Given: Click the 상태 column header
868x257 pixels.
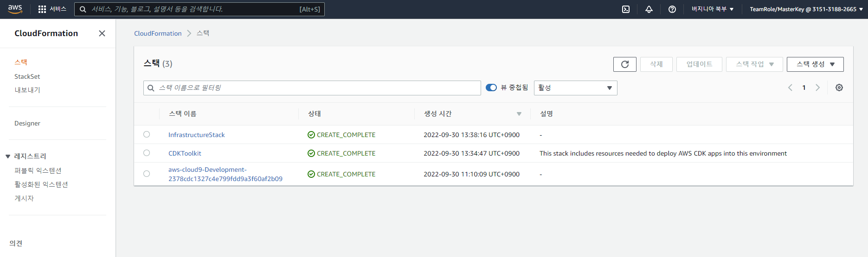Looking at the screenshot, I should (x=315, y=114).
